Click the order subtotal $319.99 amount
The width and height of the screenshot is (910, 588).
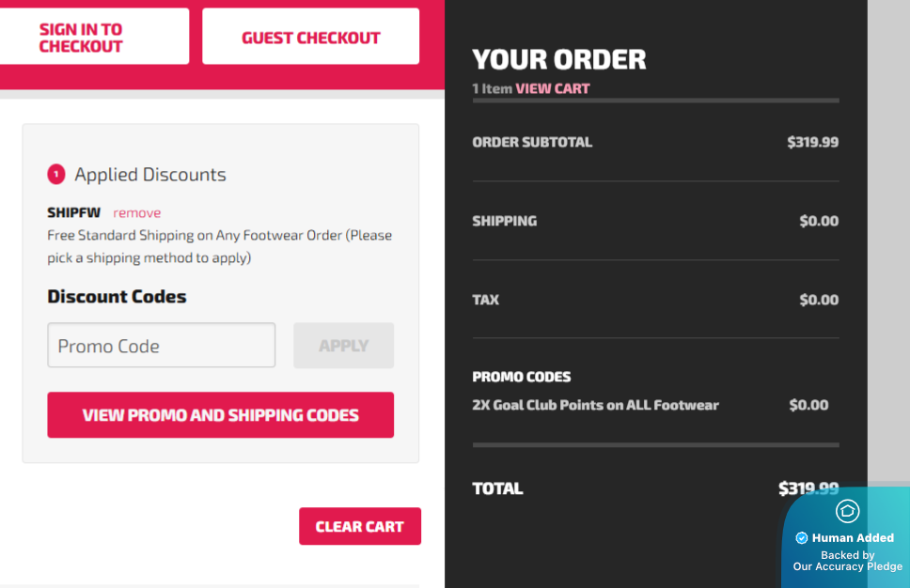tap(812, 143)
